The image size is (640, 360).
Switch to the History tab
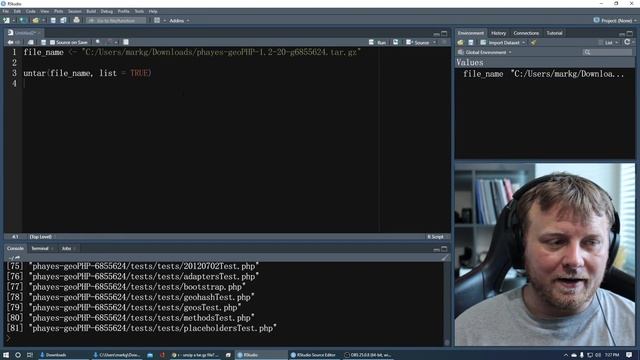[498, 33]
